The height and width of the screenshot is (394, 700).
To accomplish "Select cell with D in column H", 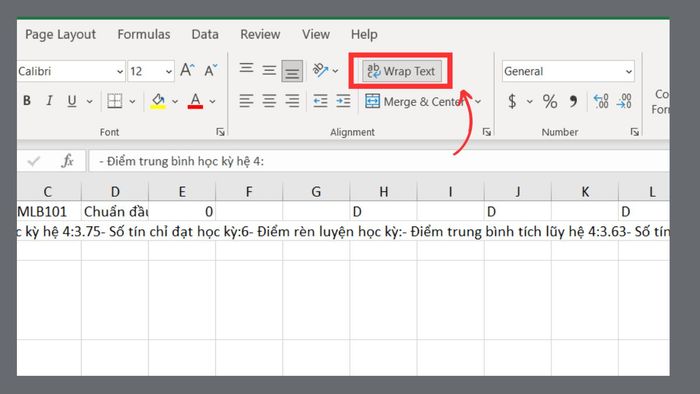I will [x=383, y=211].
